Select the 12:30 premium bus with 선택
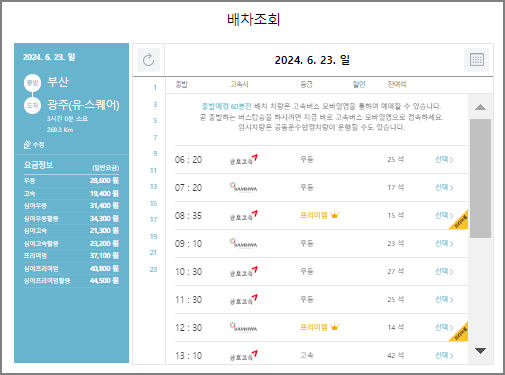Image resolution: width=505 pixels, height=375 pixels. click(444, 328)
